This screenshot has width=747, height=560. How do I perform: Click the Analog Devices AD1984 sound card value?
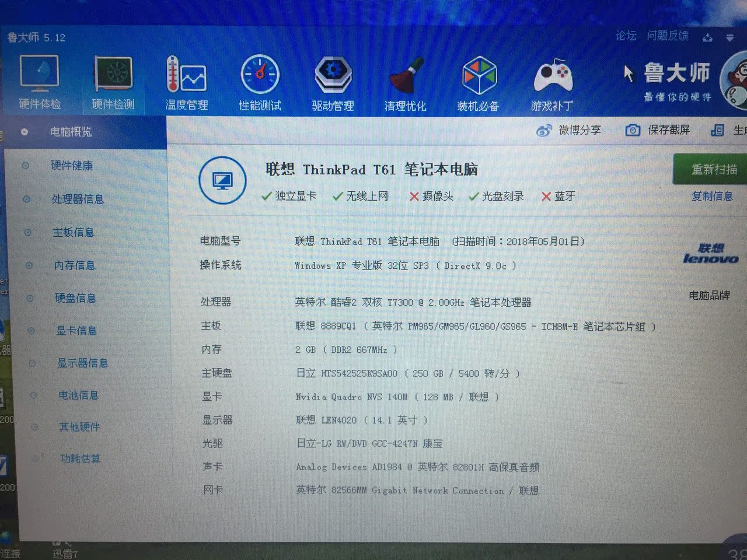(418, 467)
